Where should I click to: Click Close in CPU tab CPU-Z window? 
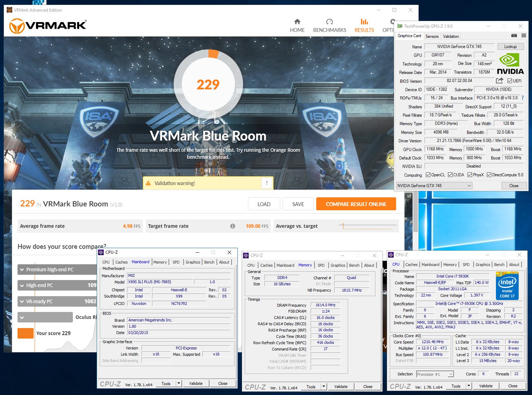pos(513,386)
